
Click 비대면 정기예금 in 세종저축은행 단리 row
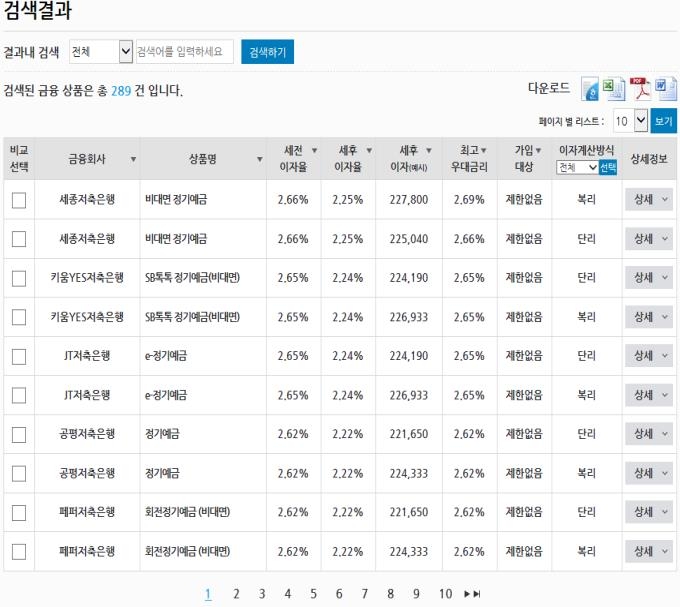point(176,238)
